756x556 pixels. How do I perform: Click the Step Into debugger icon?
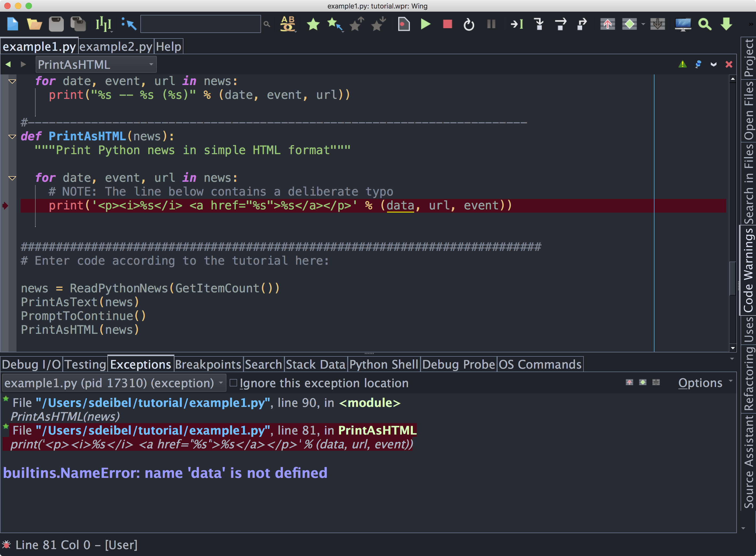(x=538, y=24)
